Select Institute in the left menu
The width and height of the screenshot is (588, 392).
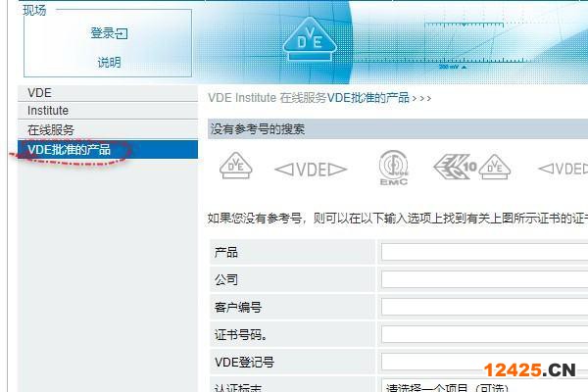(48, 112)
